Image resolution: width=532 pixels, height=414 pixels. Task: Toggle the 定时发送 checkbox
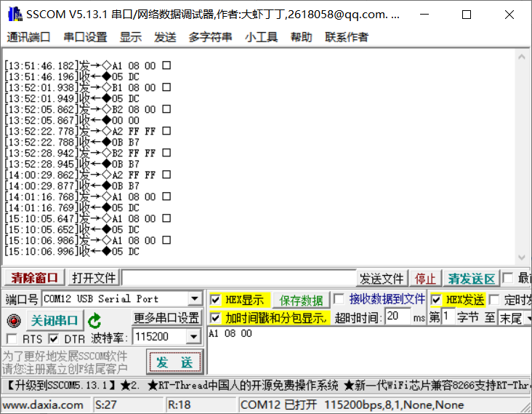click(494, 300)
